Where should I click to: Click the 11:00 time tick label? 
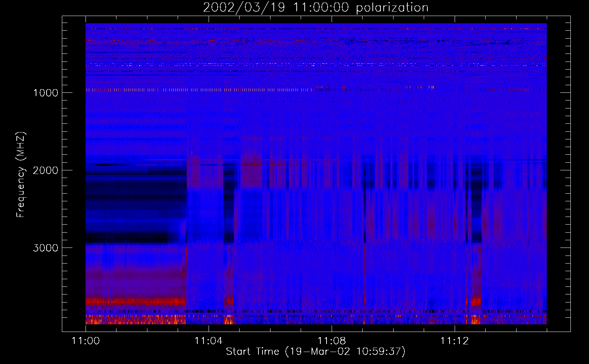coord(86,341)
